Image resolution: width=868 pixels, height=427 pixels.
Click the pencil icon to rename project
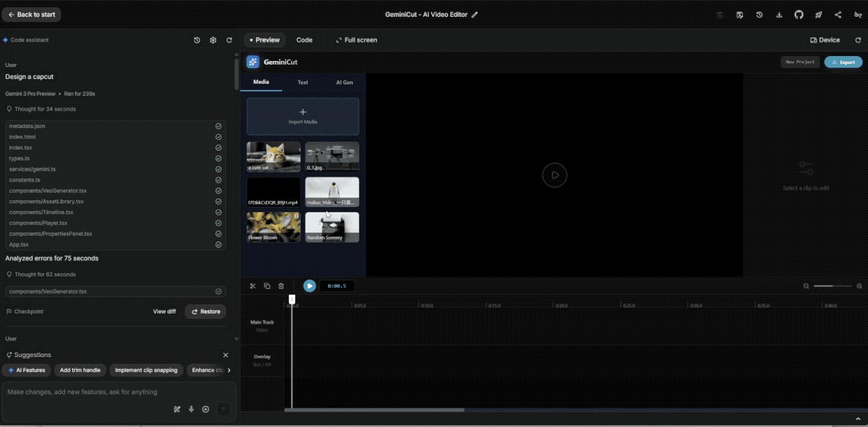click(x=474, y=15)
